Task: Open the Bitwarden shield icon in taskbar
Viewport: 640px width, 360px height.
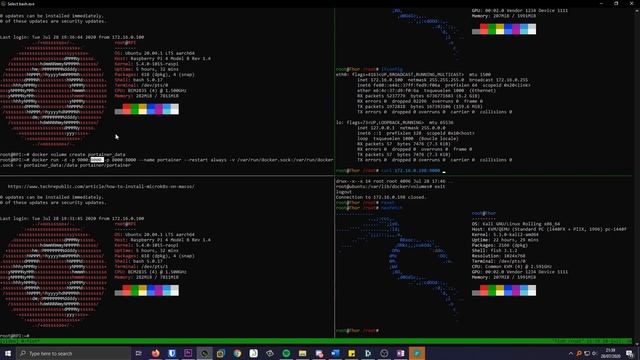Action: pyautogui.click(x=172, y=353)
